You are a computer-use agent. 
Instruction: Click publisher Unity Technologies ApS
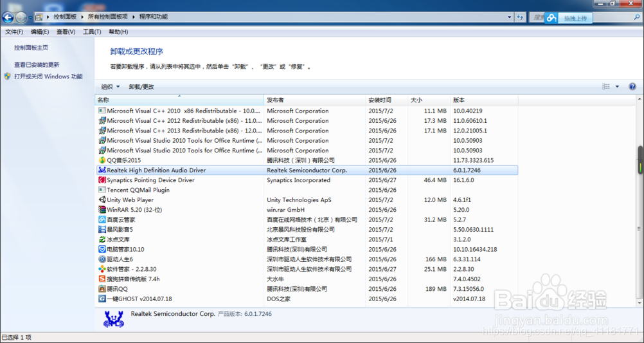coord(299,199)
